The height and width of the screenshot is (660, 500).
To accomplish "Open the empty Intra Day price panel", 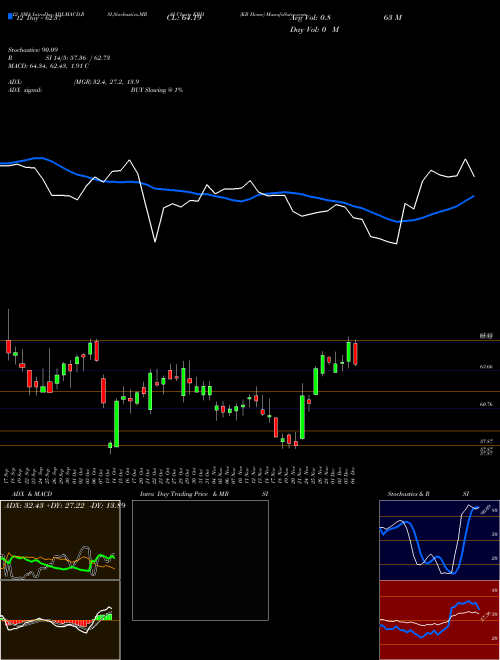I will click(x=200, y=560).
